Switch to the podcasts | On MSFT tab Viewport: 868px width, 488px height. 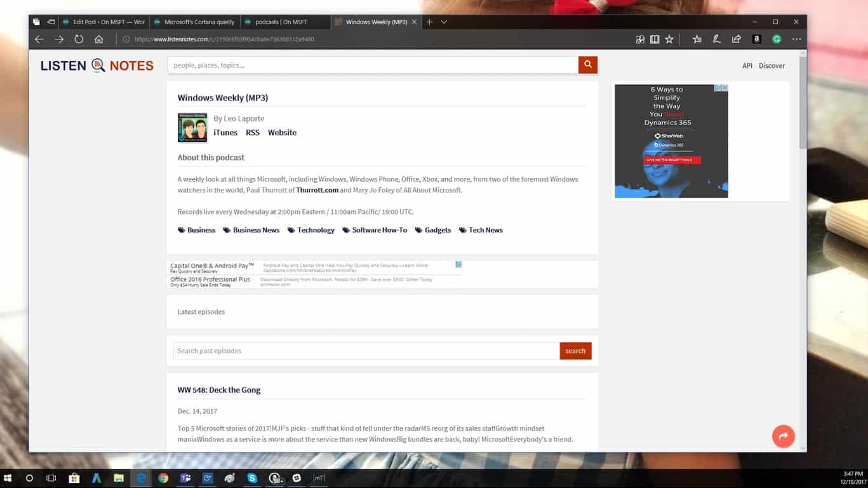point(281,22)
